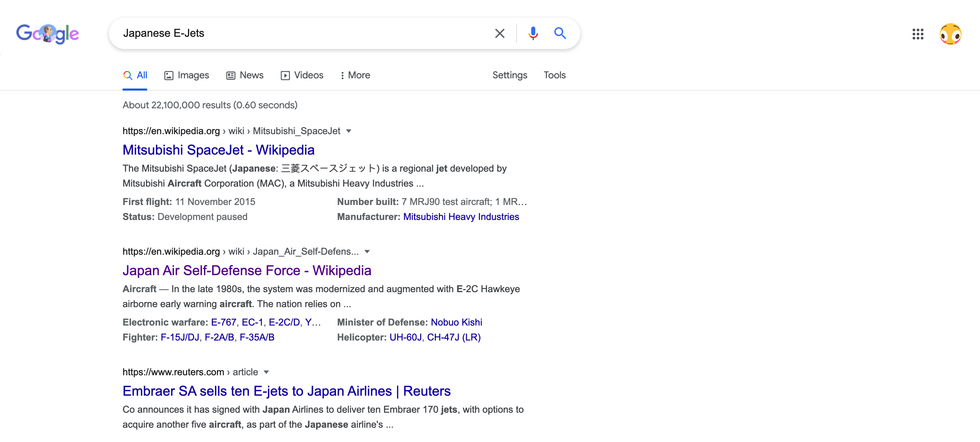Click the en.wikipedia.org Japan_Air_Self-Defens breadcrumb
The width and height of the screenshot is (980, 442).
(240, 252)
